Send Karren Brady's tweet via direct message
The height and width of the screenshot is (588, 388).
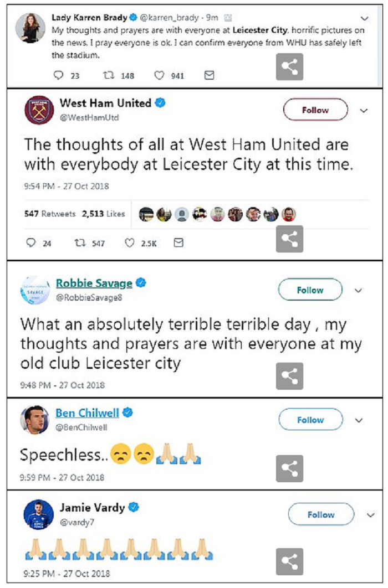(209, 76)
